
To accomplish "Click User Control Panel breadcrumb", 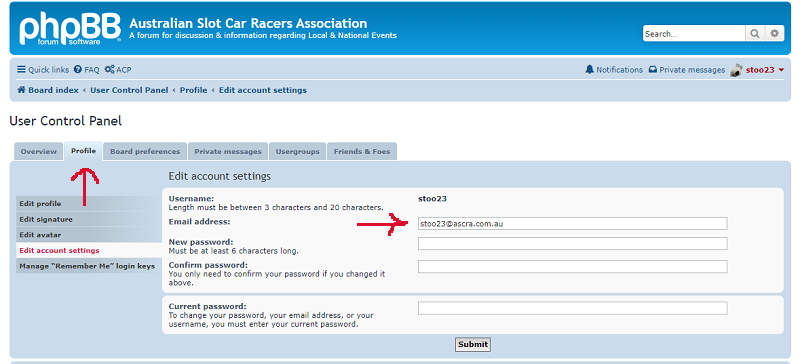I will tap(129, 90).
